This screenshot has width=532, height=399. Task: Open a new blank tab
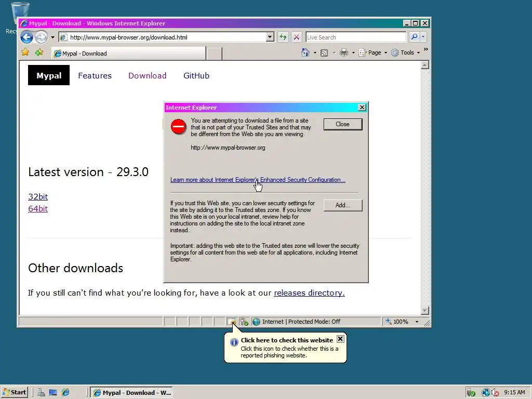[214, 54]
